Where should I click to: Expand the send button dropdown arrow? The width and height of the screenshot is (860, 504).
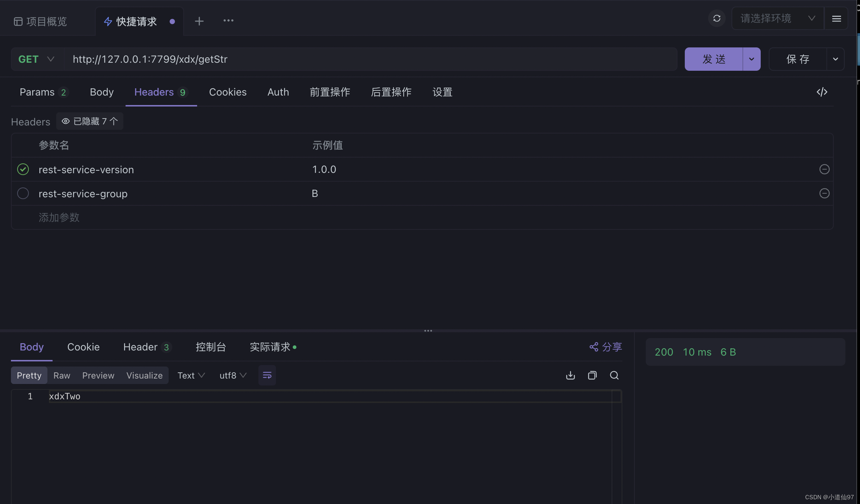coord(751,59)
